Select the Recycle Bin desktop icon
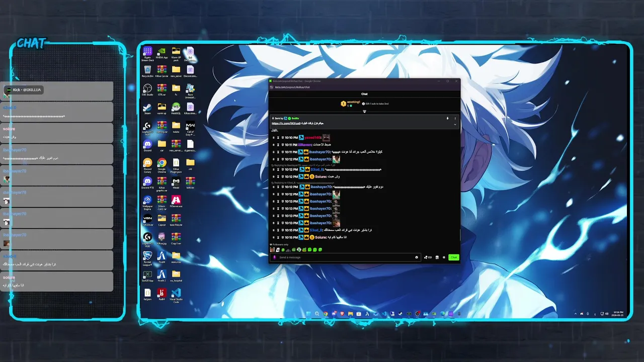Image resolution: width=644 pixels, height=362 pixels. coord(147,71)
